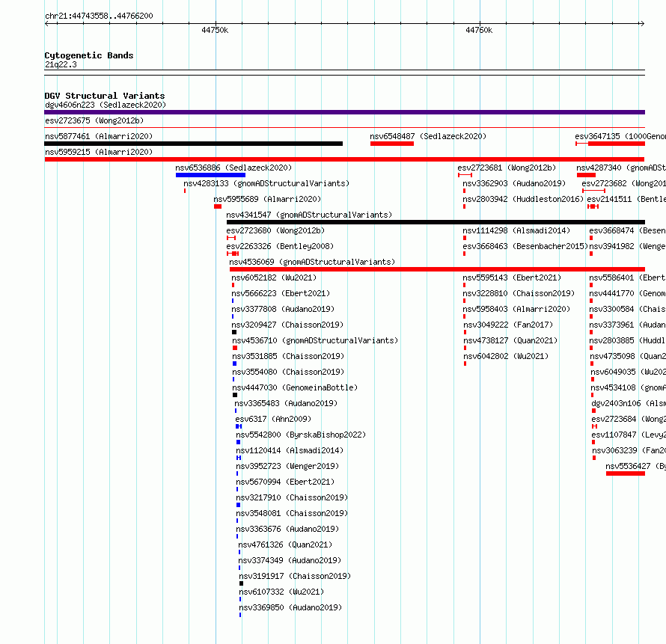
Task: Click esv2263326 (Bentley2008) label
Action: (x=280, y=246)
